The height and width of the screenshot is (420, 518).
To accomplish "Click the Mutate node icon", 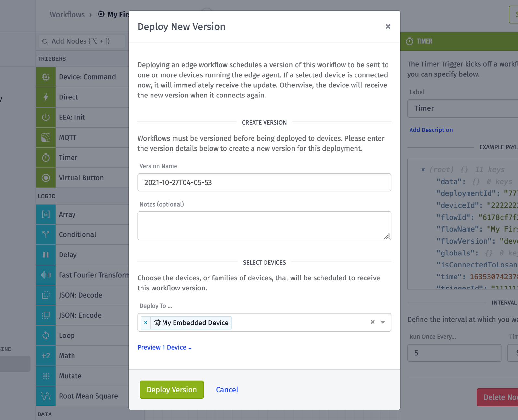I will pyautogui.click(x=46, y=376).
